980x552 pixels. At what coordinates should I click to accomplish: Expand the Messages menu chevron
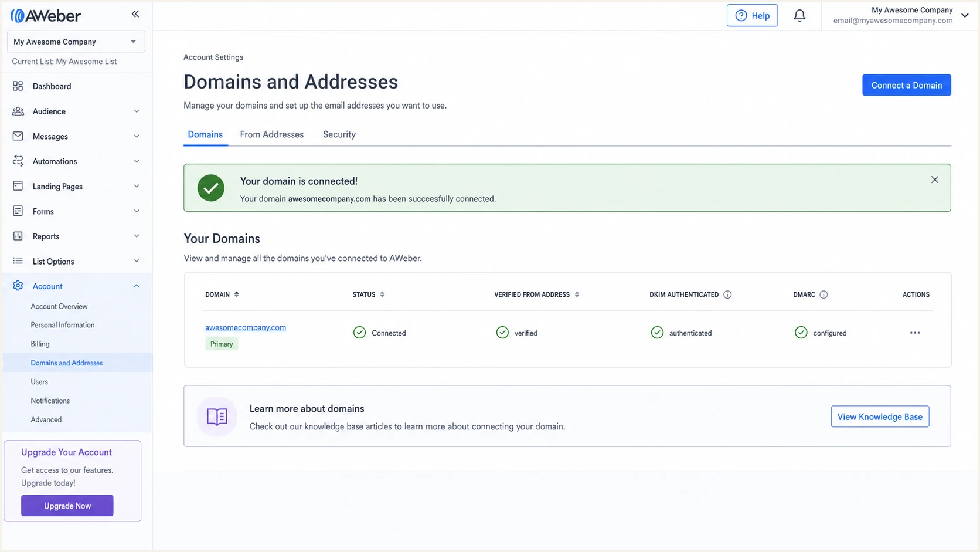(137, 136)
